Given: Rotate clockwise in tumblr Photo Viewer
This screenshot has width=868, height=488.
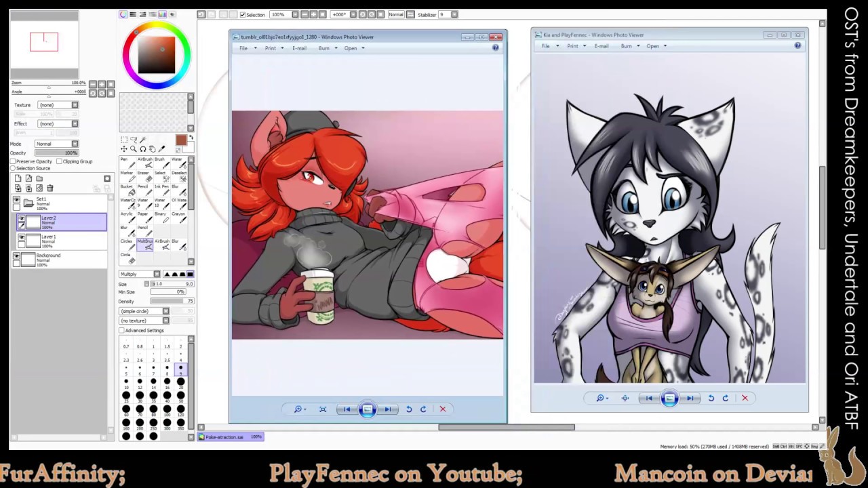Looking at the screenshot, I should click(423, 409).
